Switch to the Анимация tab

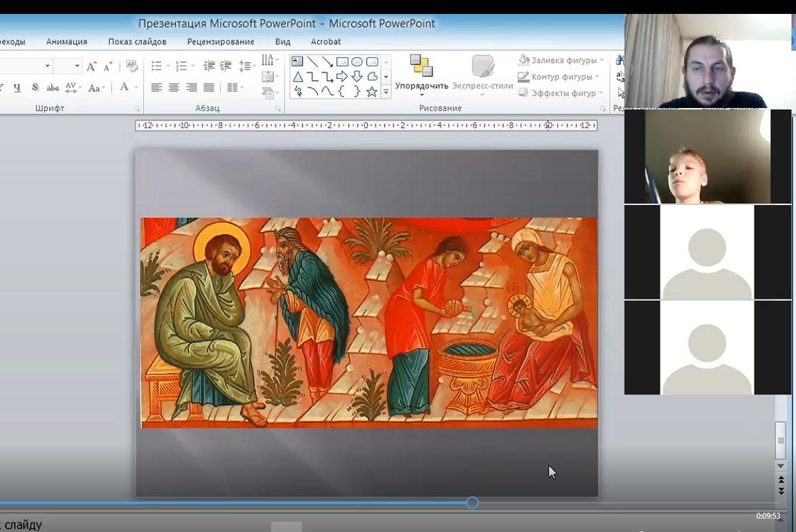point(67,41)
